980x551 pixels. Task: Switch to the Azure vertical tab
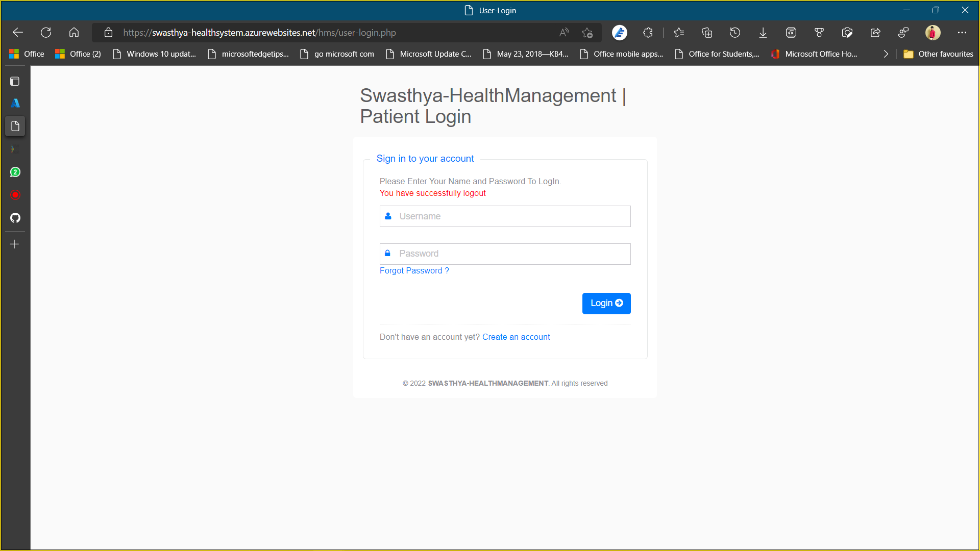pos(15,103)
